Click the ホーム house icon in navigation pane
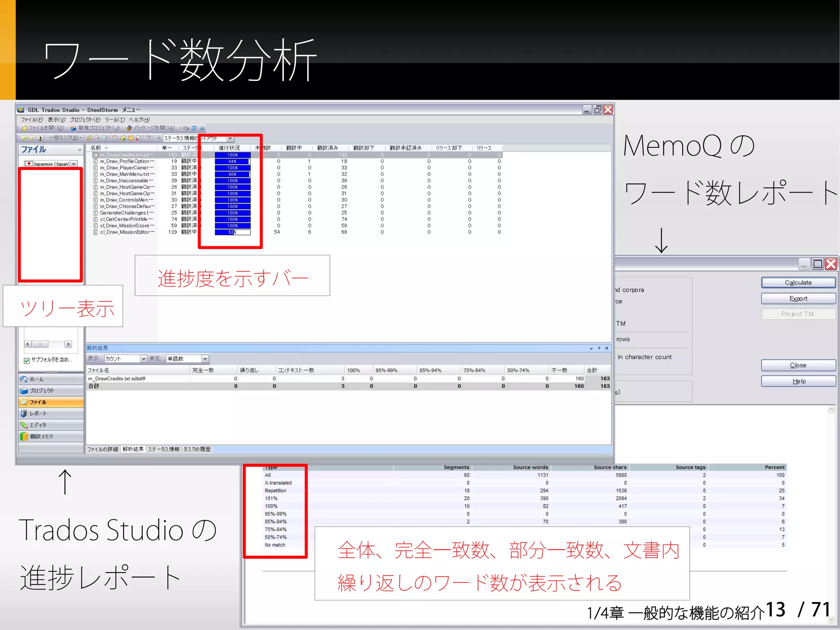This screenshot has height=630, width=840. coord(24,379)
